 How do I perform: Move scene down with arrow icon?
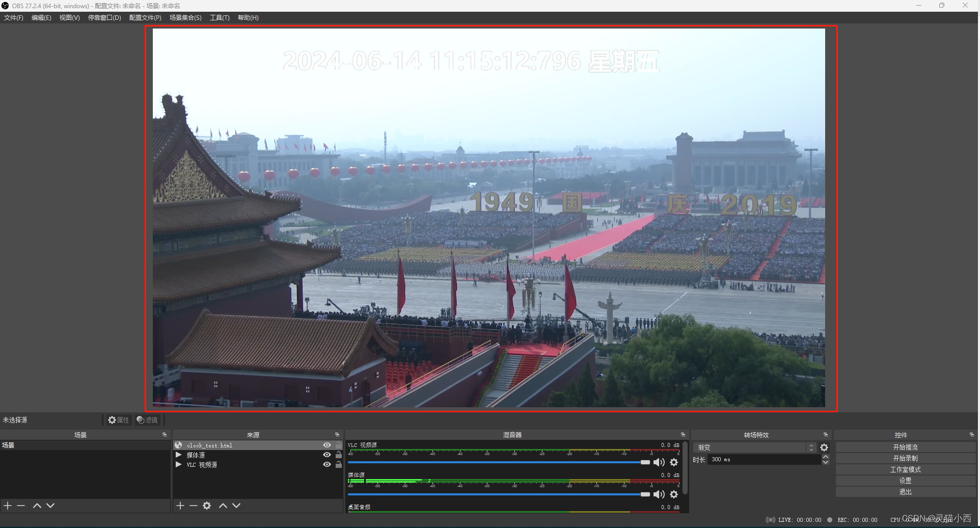tap(50, 506)
